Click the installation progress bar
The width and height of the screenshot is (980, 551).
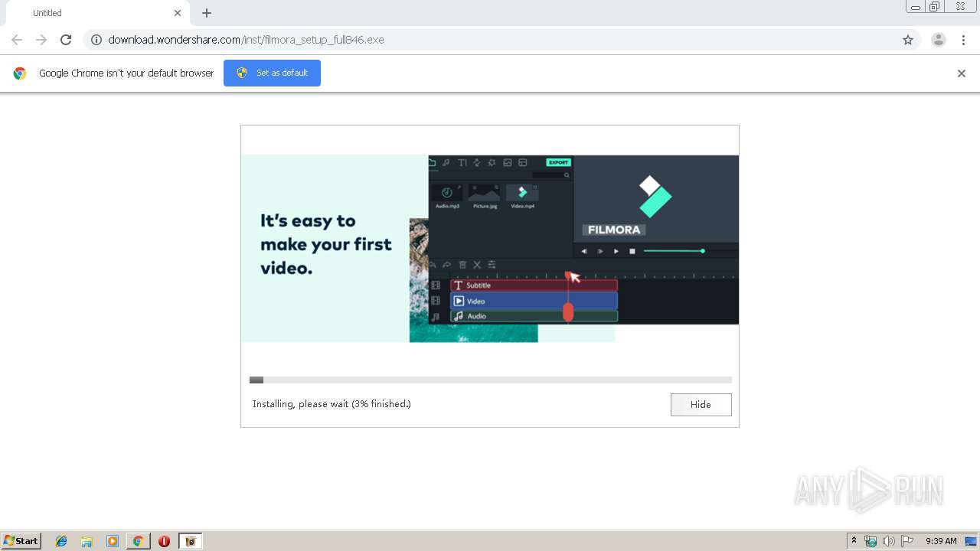tap(491, 380)
